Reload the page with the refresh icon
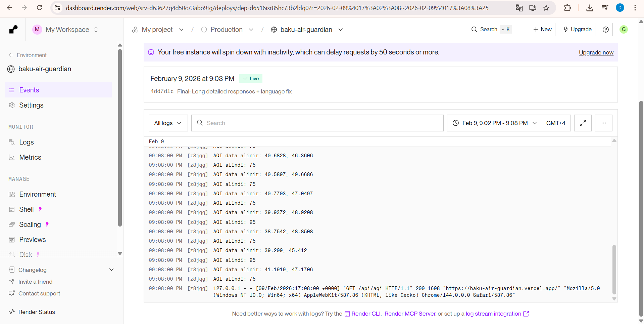The image size is (644, 324). click(x=39, y=8)
